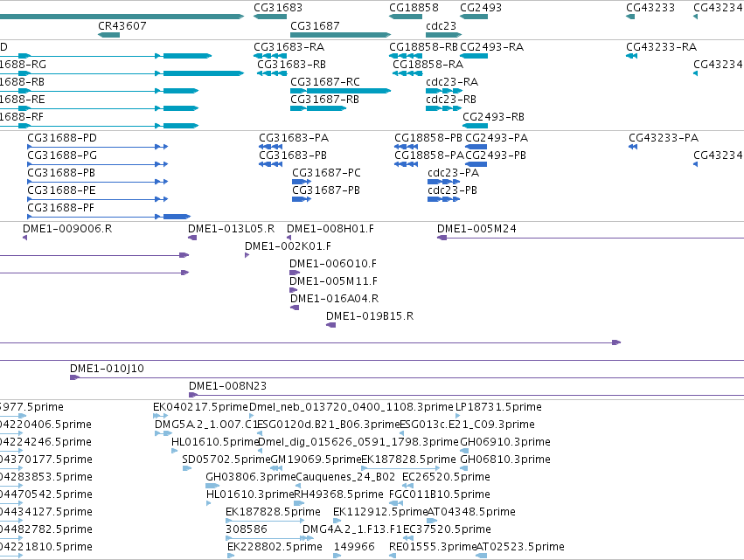This screenshot has height=560, width=744.
Task: Select the cdc23 gene bar
Action: pos(443,35)
